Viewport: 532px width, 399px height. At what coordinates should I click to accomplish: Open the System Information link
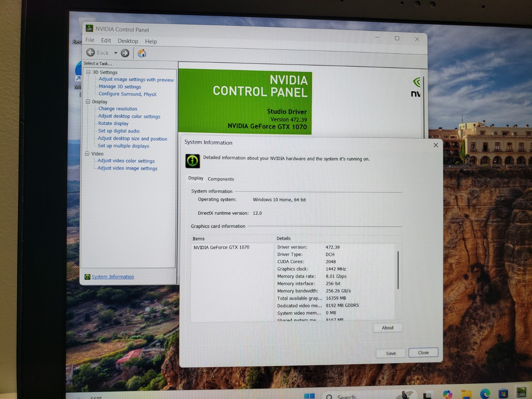coord(113,277)
